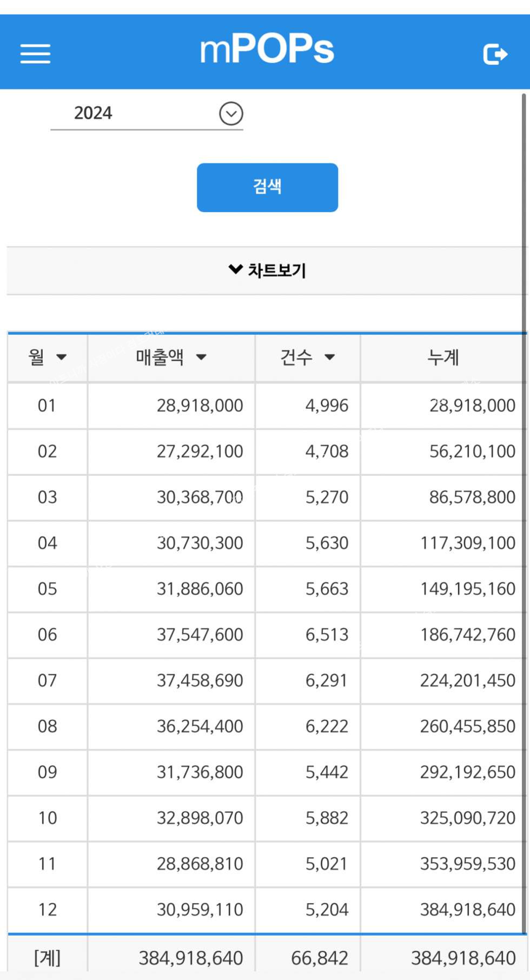Open the hamburger menu

pos(35,54)
